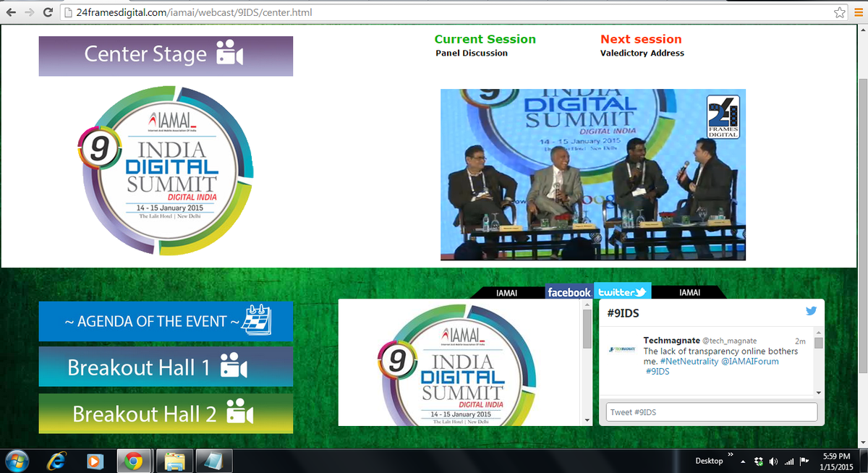Click the live panel discussion video
868x473 pixels.
click(592, 174)
